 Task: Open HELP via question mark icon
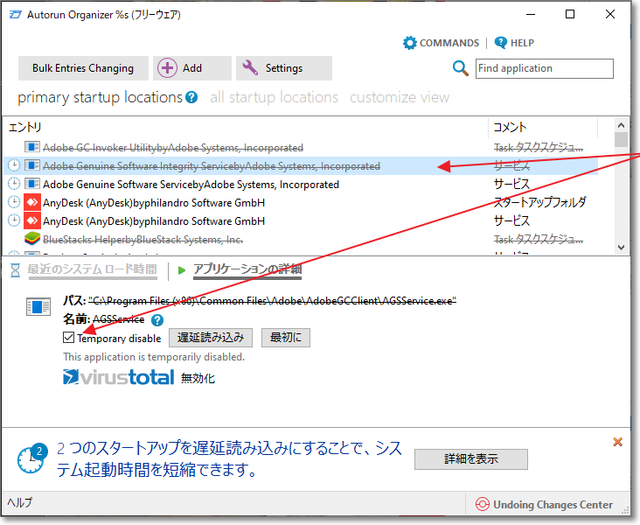point(500,43)
